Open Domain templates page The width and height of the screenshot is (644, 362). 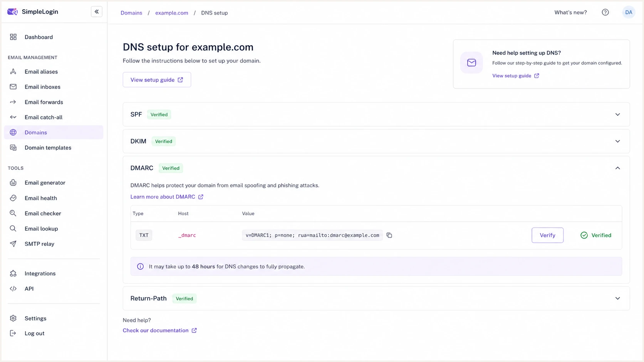click(x=54, y=148)
